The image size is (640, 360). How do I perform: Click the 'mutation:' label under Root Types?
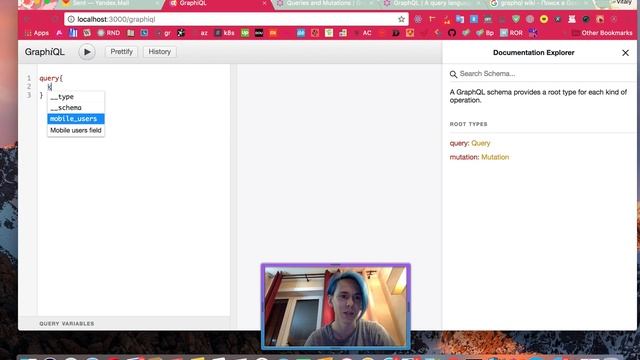pos(464,157)
